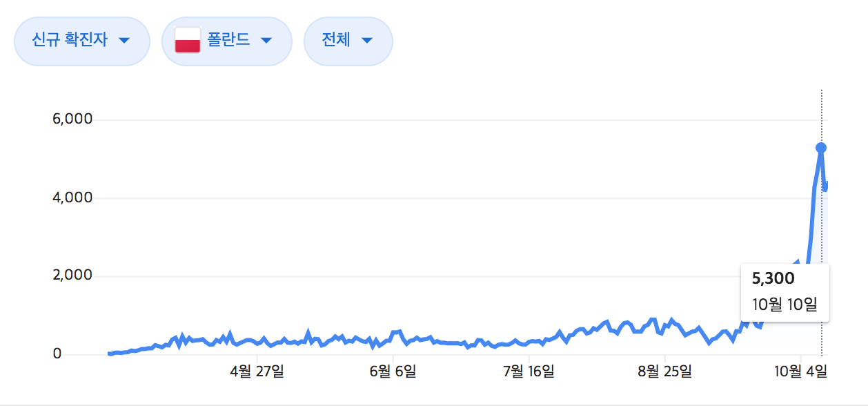This screenshot has width=868, height=406.
Task: Click the Poland flag icon
Action: point(188,41)
